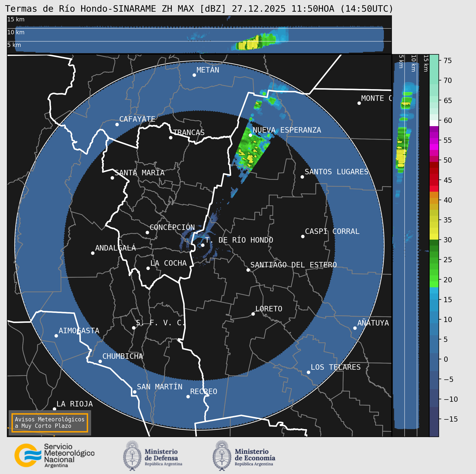
Task: Click the radar title text at top
Action: point(199,9)
